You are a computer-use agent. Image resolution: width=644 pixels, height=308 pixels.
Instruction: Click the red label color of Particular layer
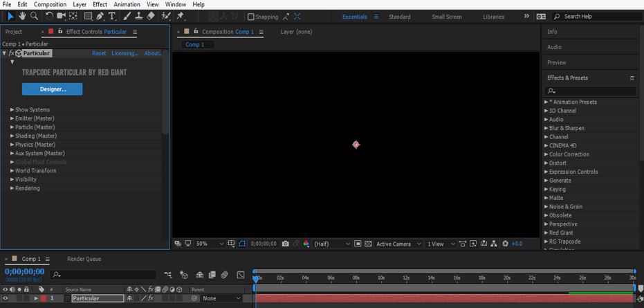point(43,298)
